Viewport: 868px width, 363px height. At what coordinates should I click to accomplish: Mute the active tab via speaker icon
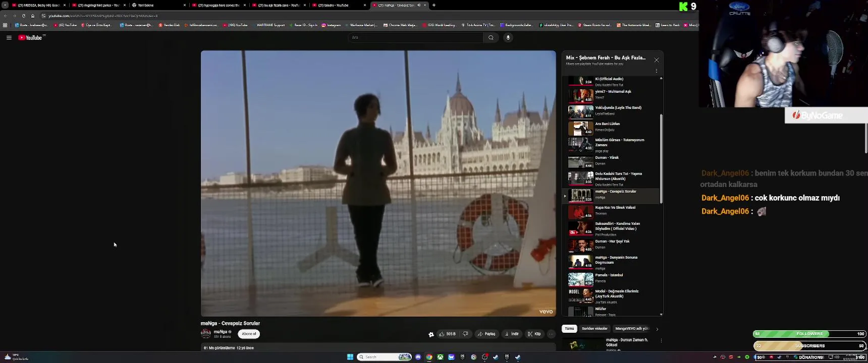(x=419, y=5)
